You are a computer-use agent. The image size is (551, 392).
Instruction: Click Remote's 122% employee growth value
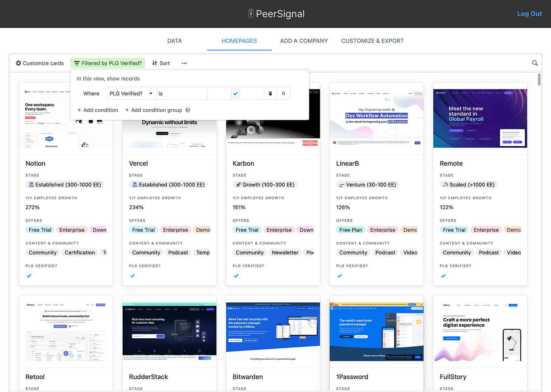tap(447, 207)
